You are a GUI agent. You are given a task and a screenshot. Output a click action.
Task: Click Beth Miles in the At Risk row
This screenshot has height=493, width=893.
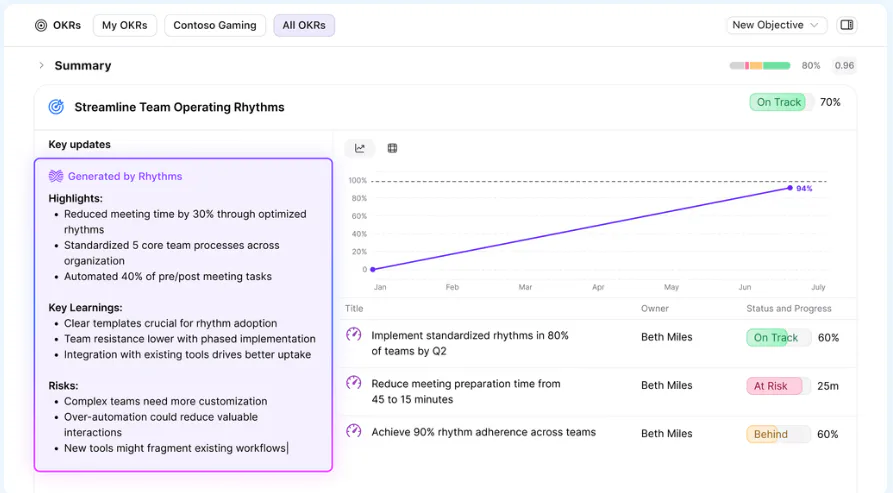point(666,385)
